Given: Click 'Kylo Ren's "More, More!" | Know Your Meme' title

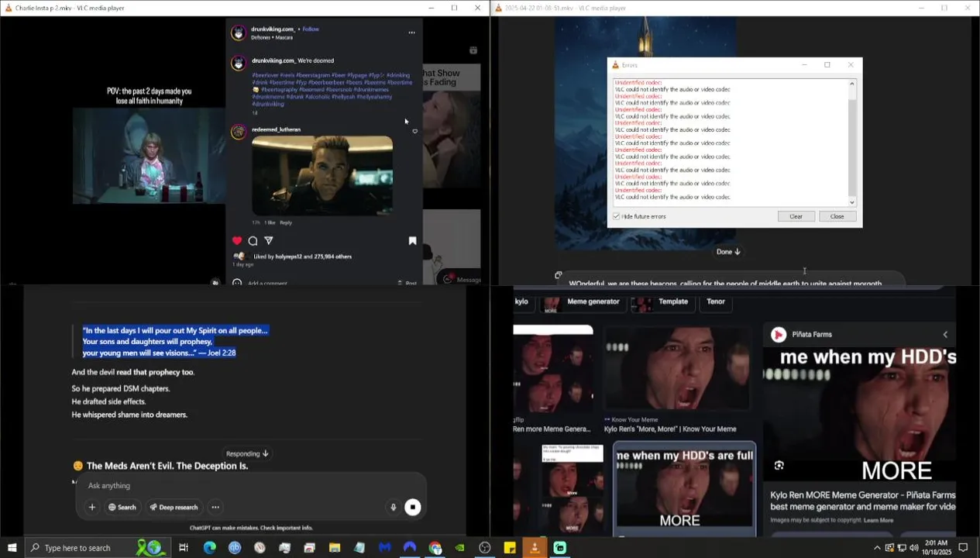Looking at the screenshot, I should click(x=669, y=429).
